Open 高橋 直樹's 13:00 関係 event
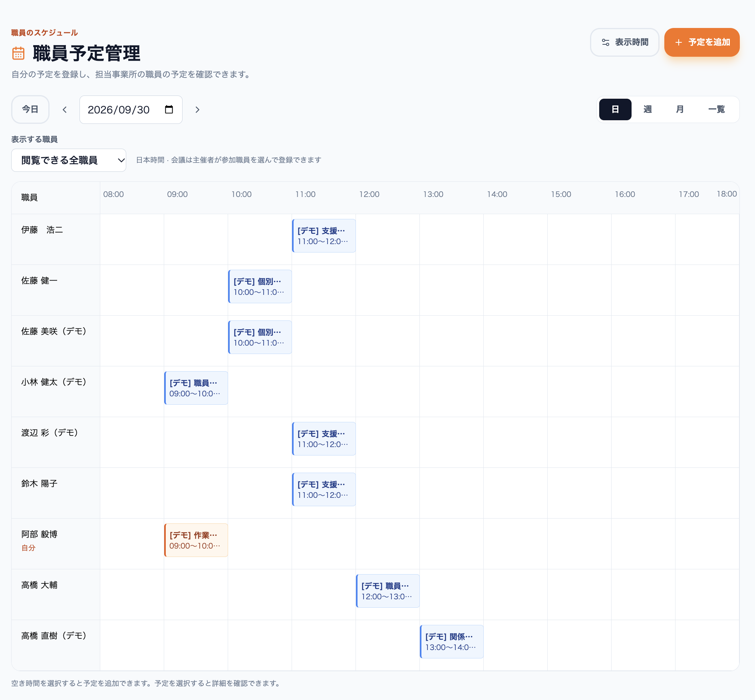 452,642
